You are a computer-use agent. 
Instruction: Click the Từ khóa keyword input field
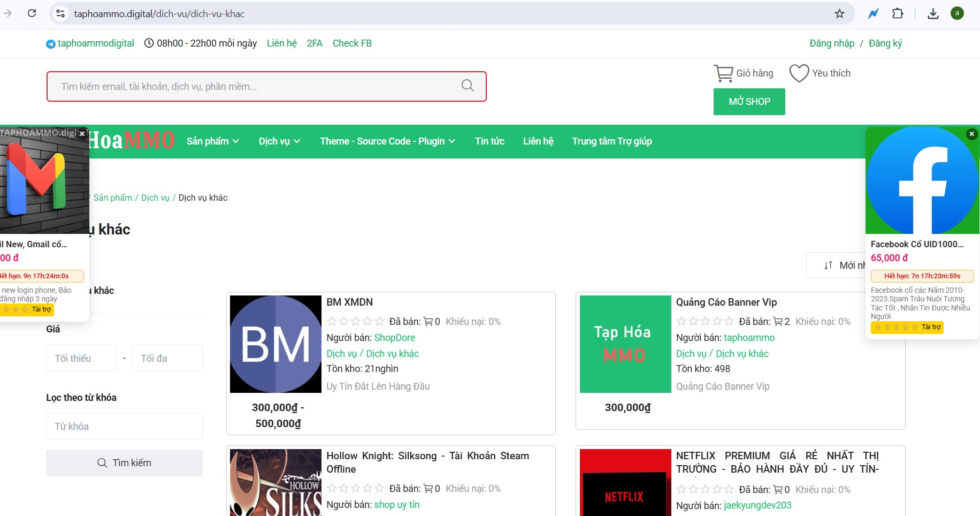click(x=124, y=426)
